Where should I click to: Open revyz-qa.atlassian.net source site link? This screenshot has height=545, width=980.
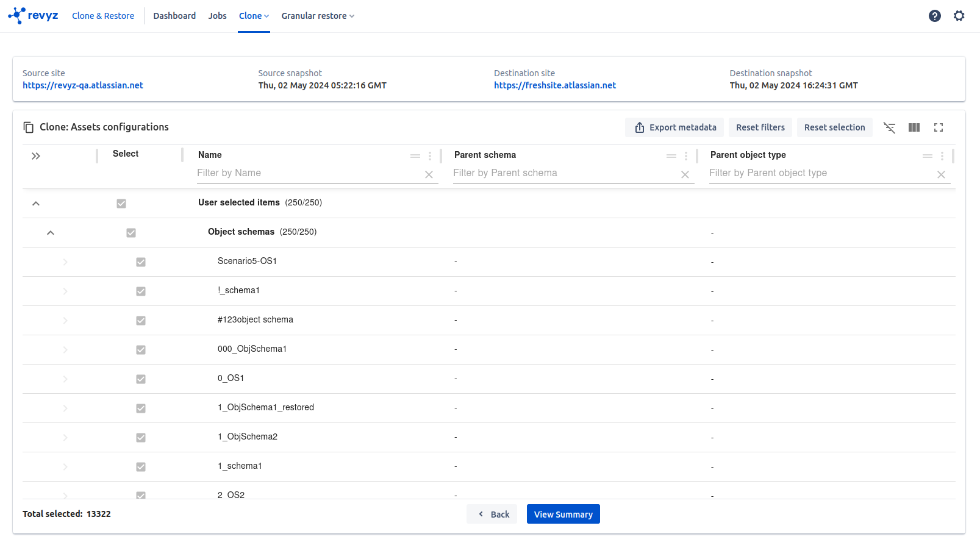[83, 85]
